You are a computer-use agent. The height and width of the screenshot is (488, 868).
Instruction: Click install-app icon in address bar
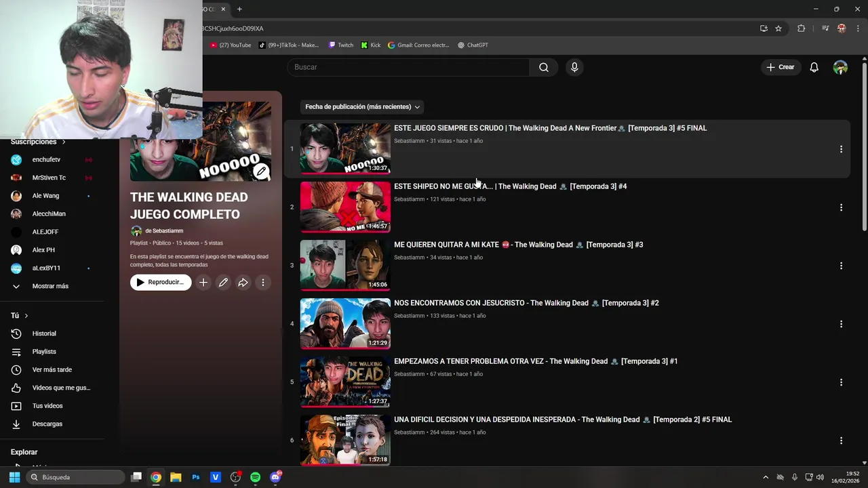[x=764, y=28]
